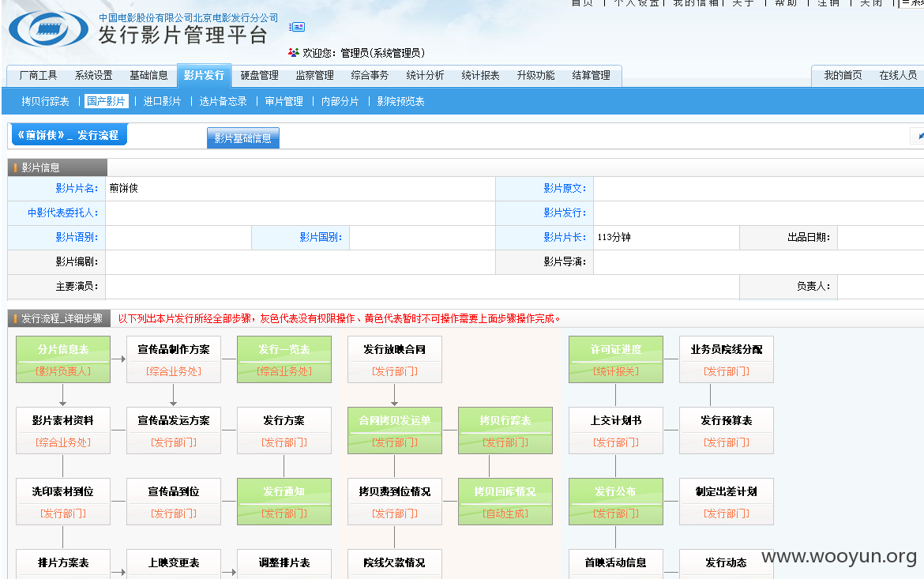
Task: Open the 基础信息 menu
Action: 148,76
